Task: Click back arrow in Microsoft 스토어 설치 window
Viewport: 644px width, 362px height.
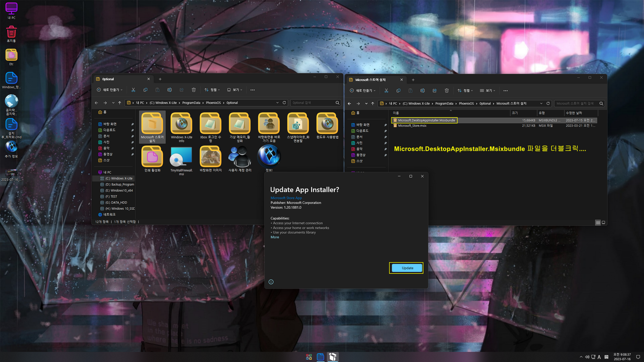Action: click(349, 104)
